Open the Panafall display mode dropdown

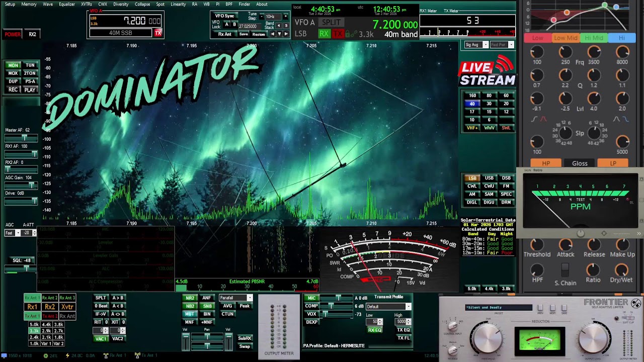(235, 298)
